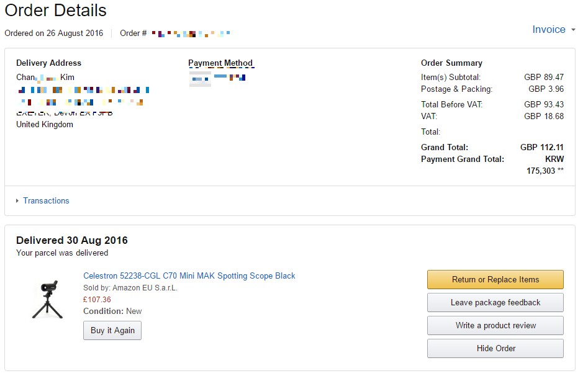The image size is (588, 381).
Task: Click Write a product review button
Action: click(495, 326)
